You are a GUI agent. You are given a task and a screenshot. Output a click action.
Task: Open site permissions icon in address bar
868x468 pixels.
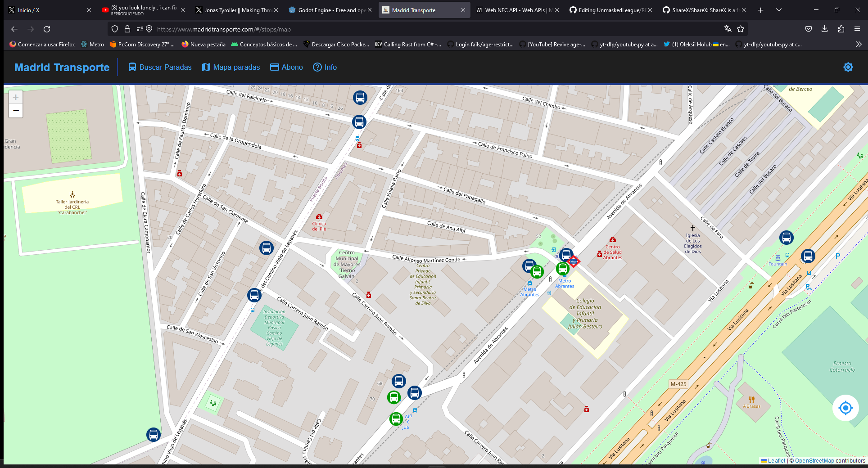pyautogui.click(x=140, y=29)
